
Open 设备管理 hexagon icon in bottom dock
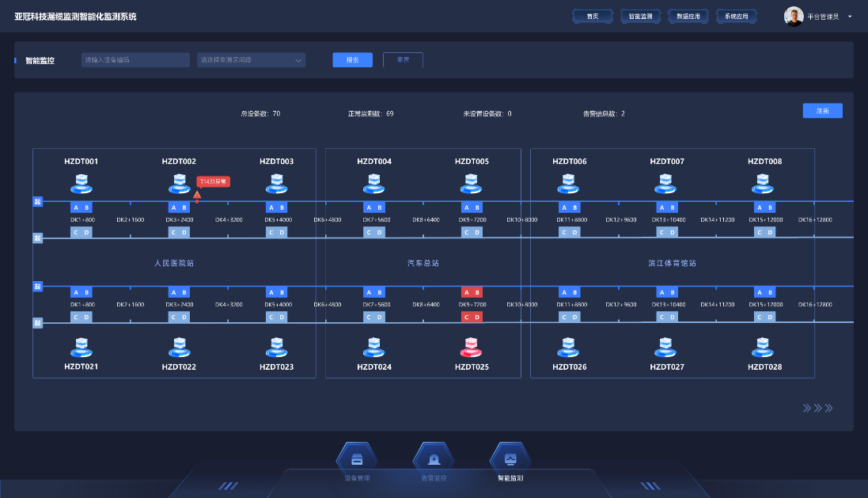click(x=357, y=458)
